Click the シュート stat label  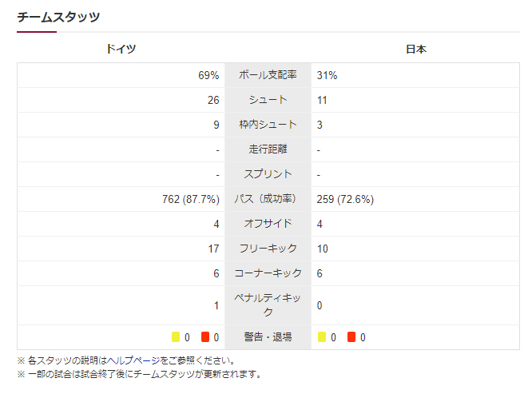268,100
